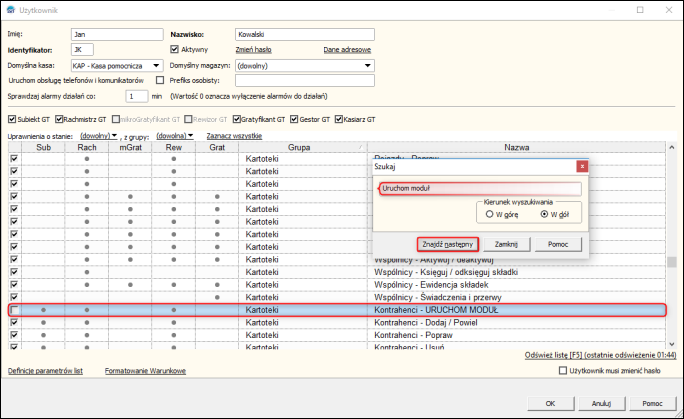This screenshot has height=419, width=684.
Task: Toggle the Kasiarz GT checkbox
Action: pyautogui.click(x=340, y=119)
